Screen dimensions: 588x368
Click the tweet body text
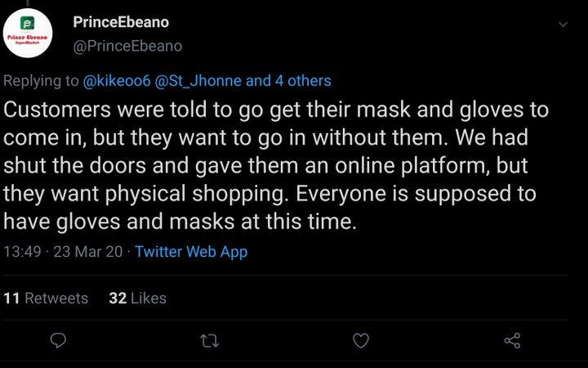276,165
